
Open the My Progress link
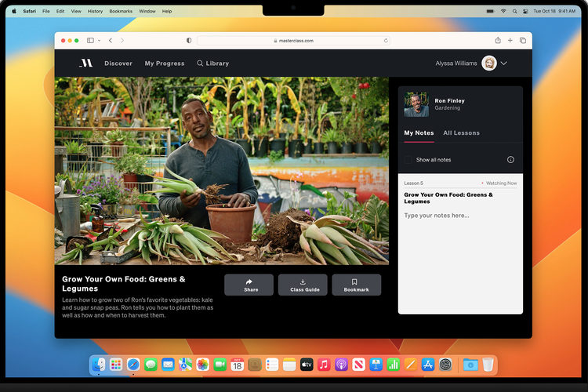(x=165, y=64)
